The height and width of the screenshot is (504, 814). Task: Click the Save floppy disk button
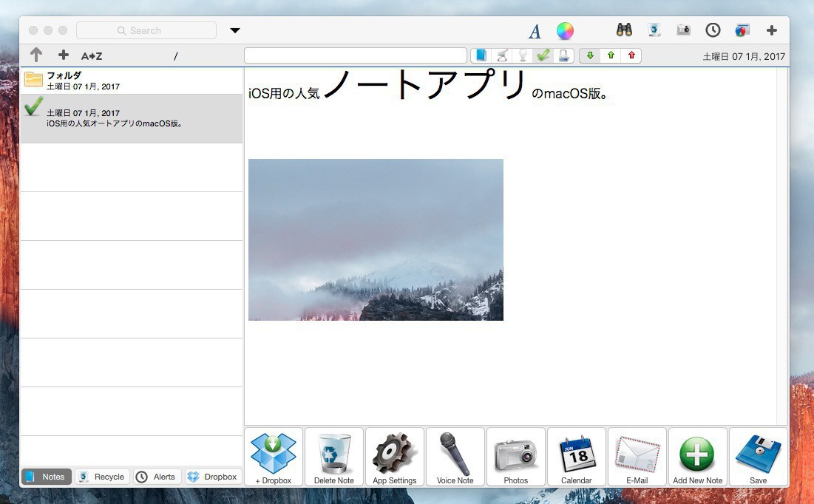coord(758,457)
